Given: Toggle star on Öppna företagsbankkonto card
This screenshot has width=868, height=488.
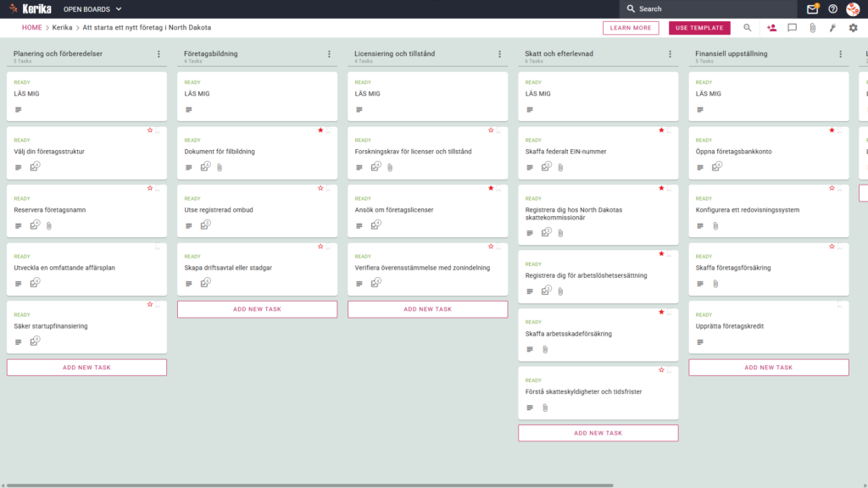Looking at the screenshot, I should click(832, 130).
